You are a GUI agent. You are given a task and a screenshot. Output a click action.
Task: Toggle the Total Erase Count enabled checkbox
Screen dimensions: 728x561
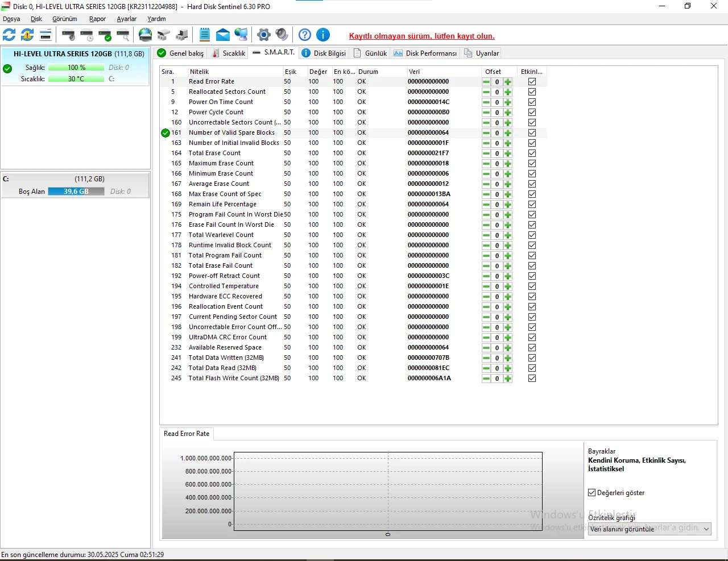[x=532, y=153]
